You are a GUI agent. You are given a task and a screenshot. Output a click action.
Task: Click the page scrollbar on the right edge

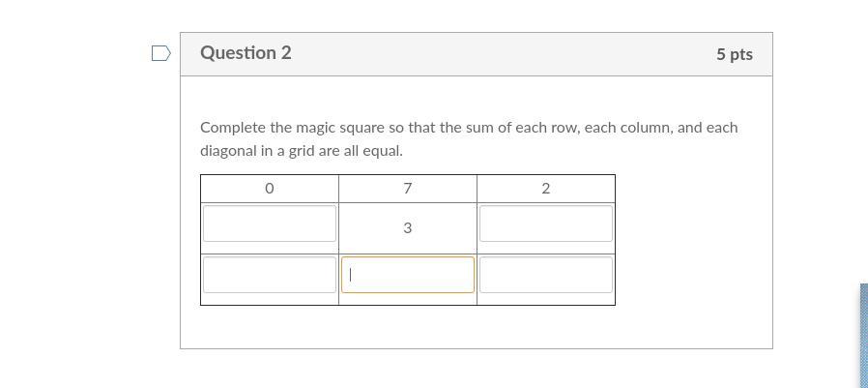863,334
